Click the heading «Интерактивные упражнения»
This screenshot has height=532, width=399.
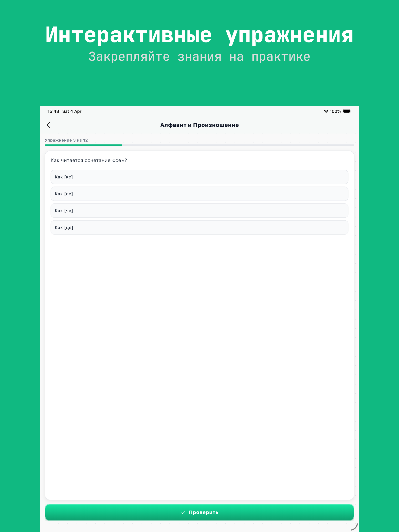click(x=199, y=35)
